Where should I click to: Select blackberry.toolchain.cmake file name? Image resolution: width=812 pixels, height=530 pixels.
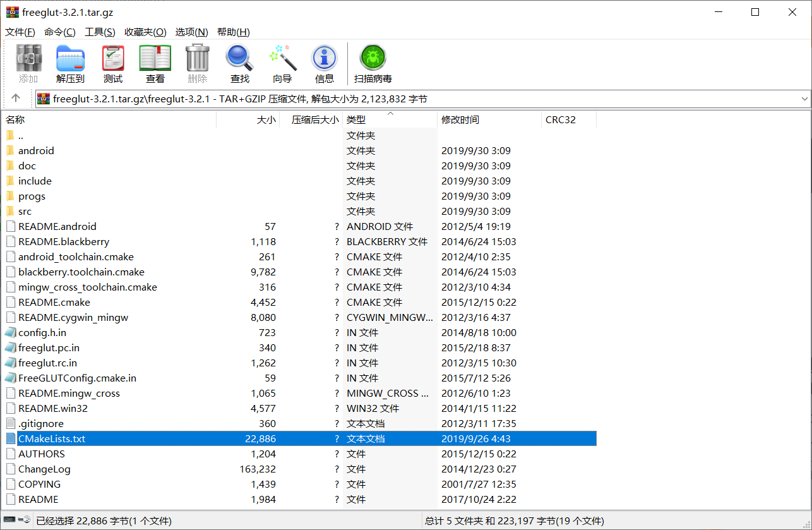point(81,272)
